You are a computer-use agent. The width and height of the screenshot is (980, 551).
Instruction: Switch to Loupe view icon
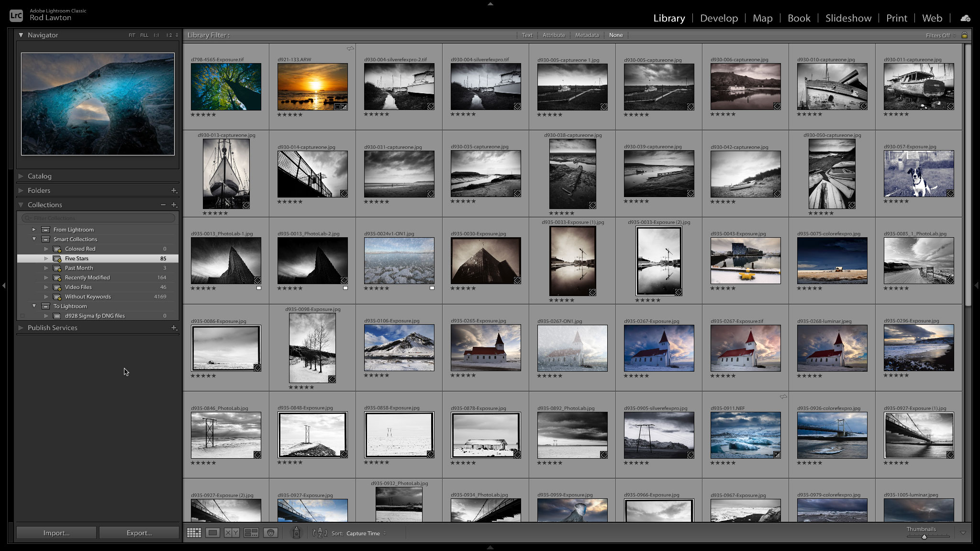pos(213,533)
